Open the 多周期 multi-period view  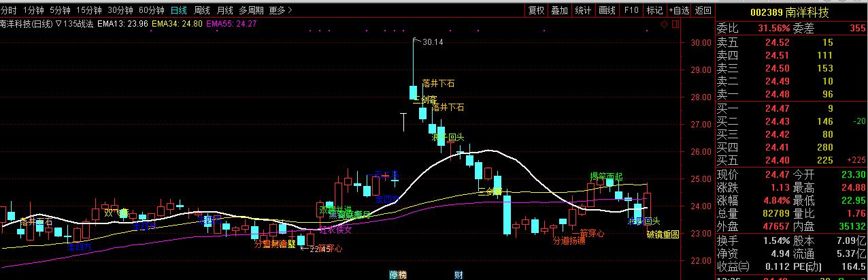[x=251, y=10]
